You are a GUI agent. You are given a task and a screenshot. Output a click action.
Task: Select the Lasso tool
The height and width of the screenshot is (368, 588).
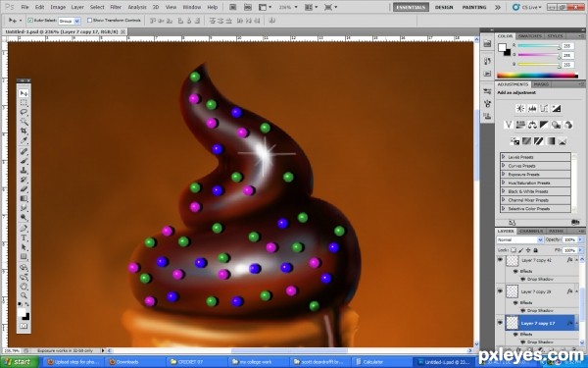click(24, 112)
